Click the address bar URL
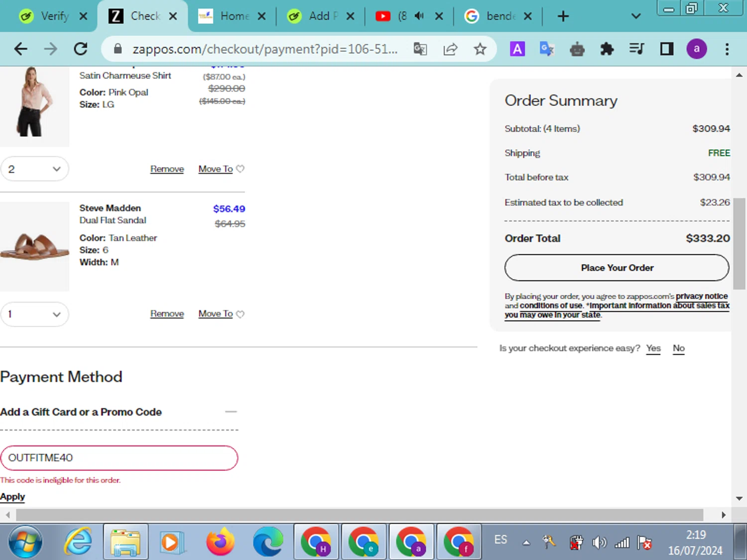747x560 pixels. pyautogui.click(x=265, y=49)
